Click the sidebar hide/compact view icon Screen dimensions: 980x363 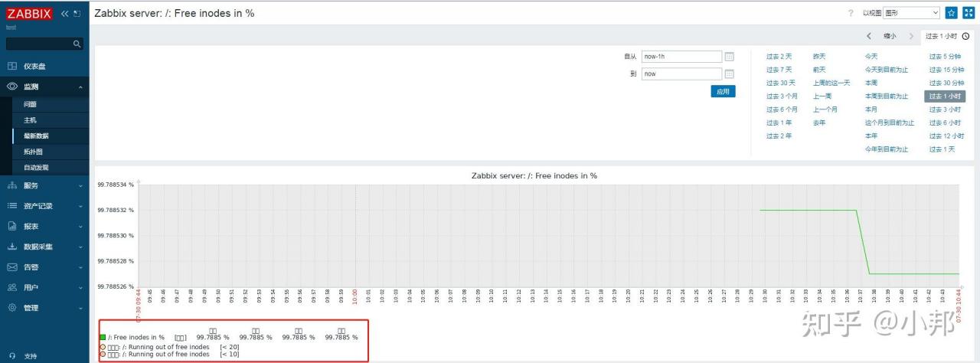pos(77,14)
